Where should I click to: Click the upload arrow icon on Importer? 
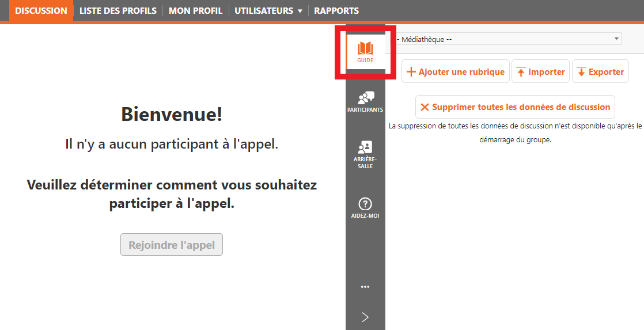click(521, 72)
